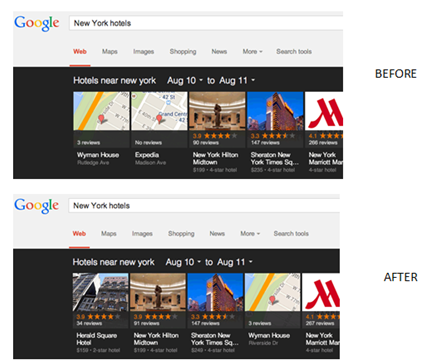Open New York Hilton Midtown link in BEFORE
The image size is (436, 363).
point(215,158)
